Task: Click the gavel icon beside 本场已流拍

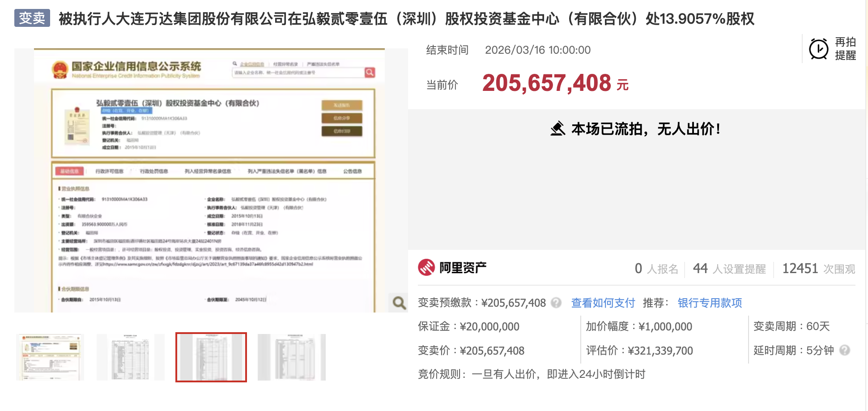Action: (x=557, y=129)
